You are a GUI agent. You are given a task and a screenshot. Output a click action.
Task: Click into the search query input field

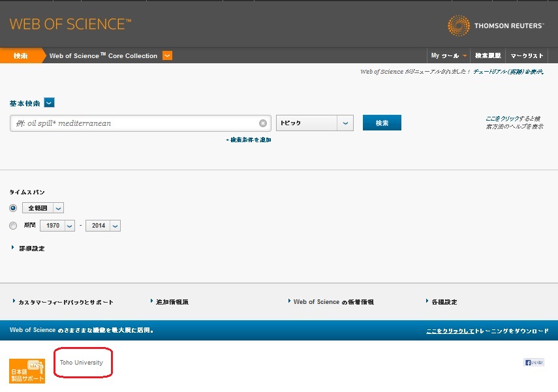140,123
